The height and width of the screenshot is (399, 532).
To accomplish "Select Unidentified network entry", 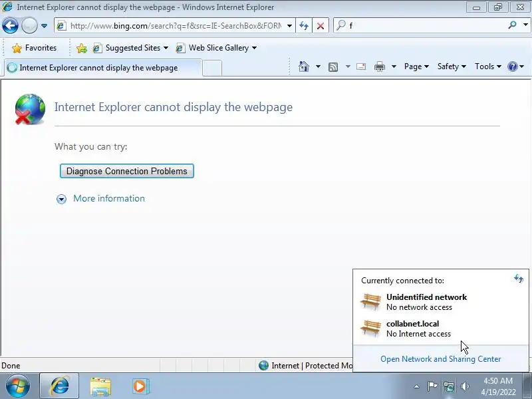I will point(441,302).
